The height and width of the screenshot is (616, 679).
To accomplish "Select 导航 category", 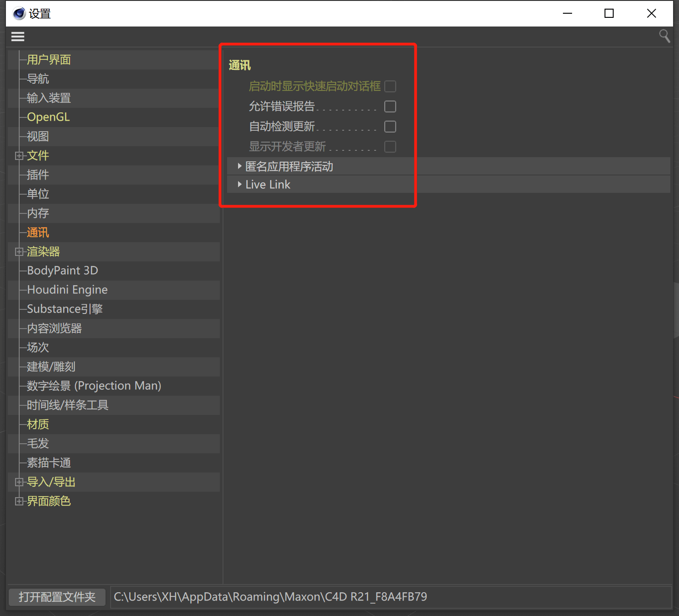I will [x=38, y=79].
